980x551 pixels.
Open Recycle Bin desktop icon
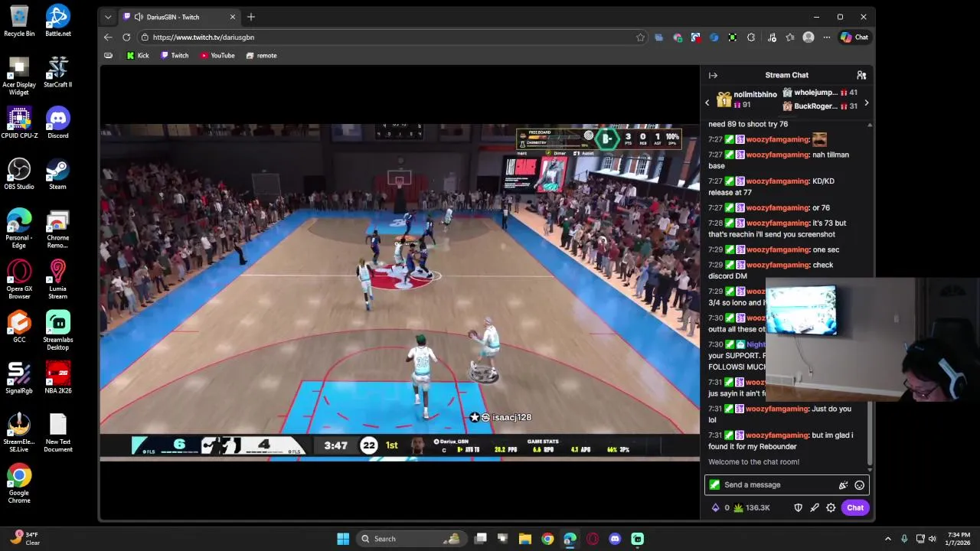pos(19,21)
